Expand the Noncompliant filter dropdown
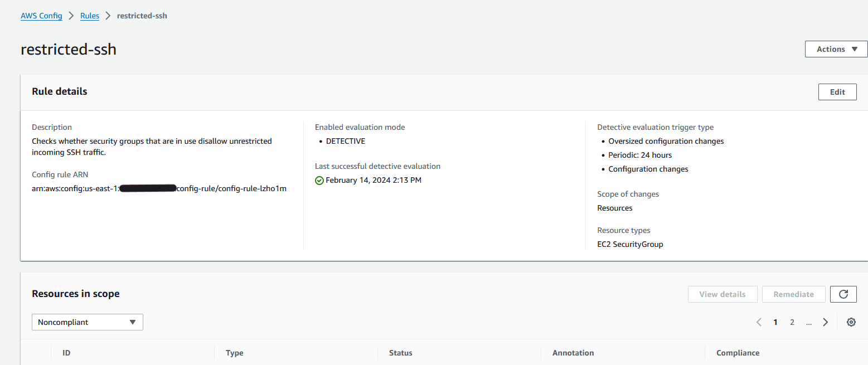 [88, 322]
